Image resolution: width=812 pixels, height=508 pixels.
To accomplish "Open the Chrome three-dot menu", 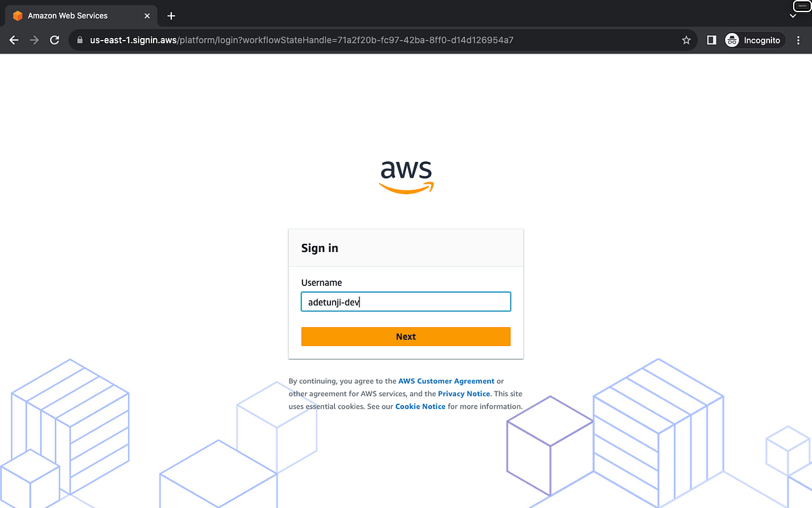I will (798, 40).
